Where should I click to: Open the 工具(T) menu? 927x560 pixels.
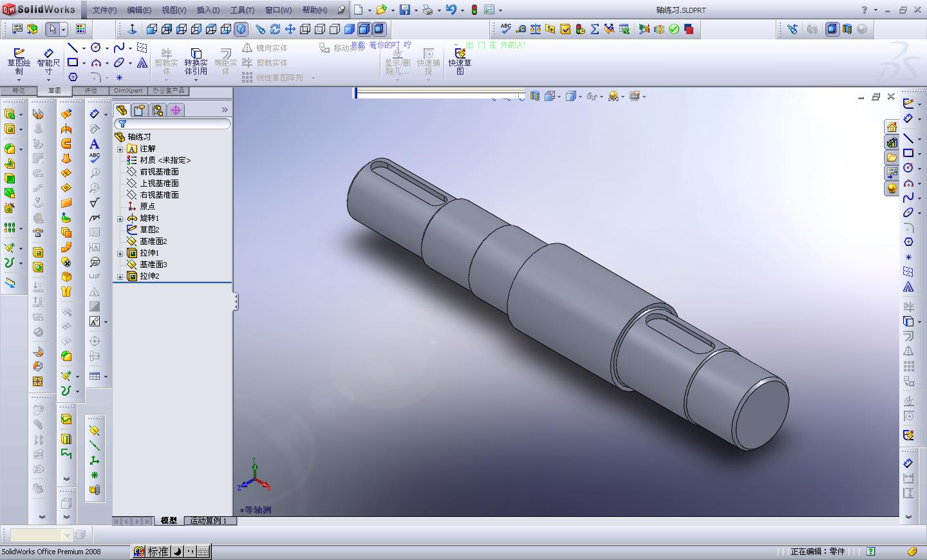[x=242, y=10]
